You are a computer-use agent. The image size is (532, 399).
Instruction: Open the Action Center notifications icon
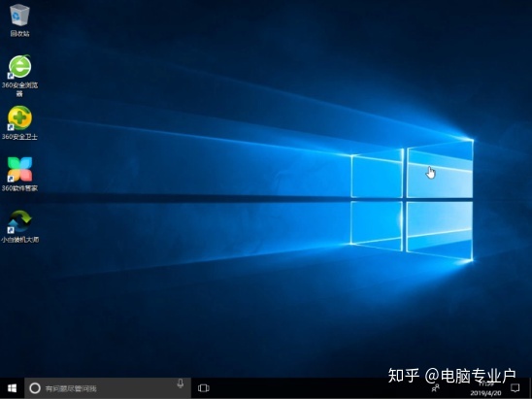tap(515, 387)
